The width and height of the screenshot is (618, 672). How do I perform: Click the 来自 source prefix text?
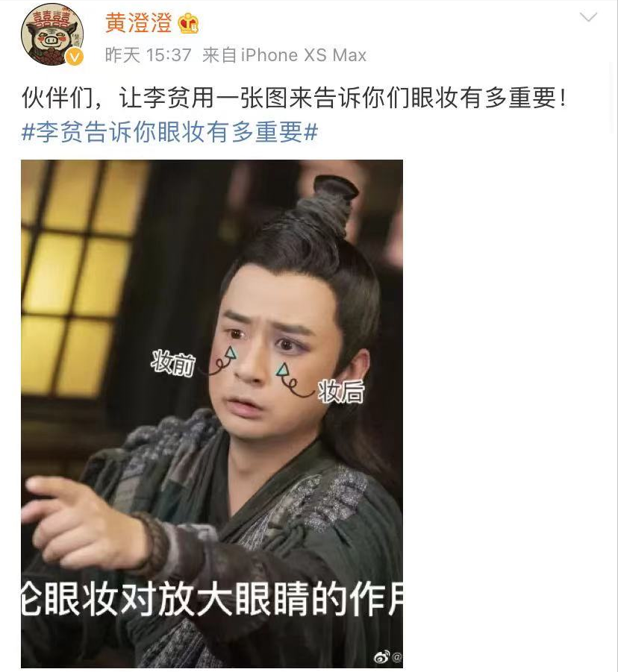click(x=219, y=55)
